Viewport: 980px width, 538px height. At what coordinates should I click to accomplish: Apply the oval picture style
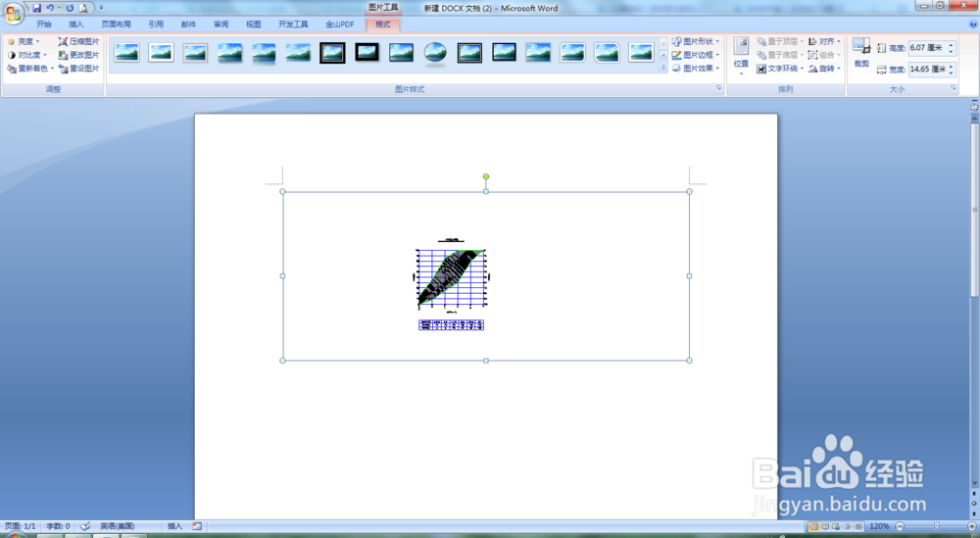tap(436, 53)
